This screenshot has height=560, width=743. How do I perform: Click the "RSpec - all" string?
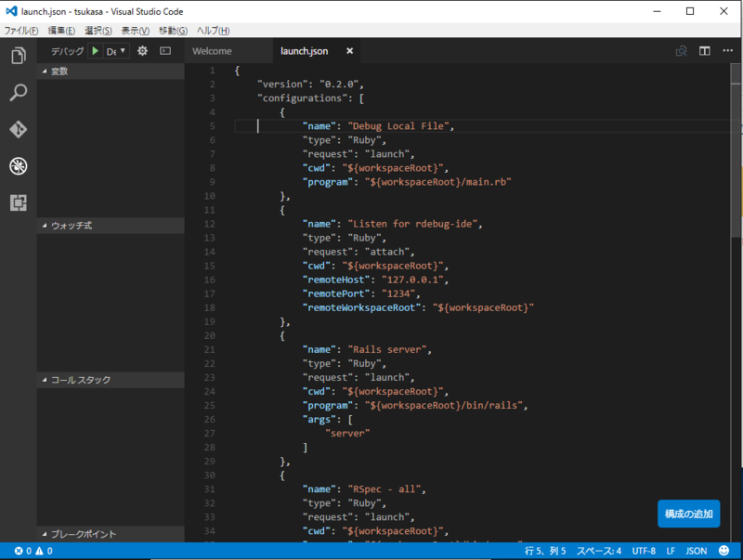385,489
